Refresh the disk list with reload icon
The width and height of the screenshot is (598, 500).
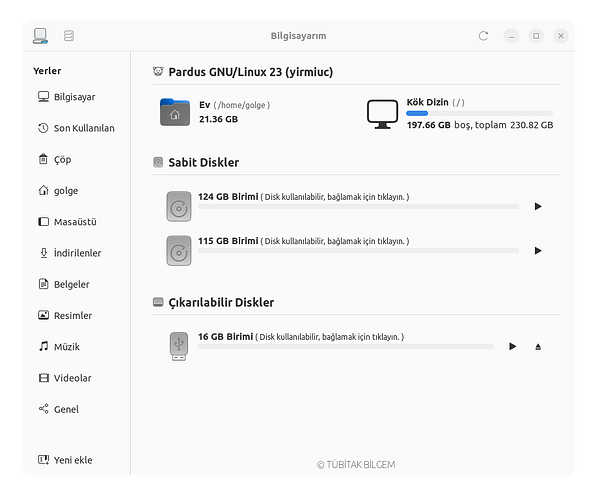click(x=483, y=36)
